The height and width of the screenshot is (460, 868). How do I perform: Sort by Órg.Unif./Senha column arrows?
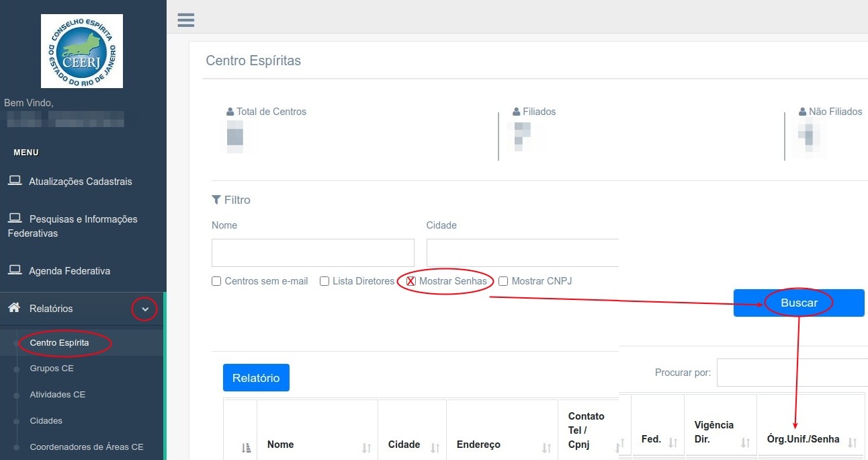click(852, 443)
